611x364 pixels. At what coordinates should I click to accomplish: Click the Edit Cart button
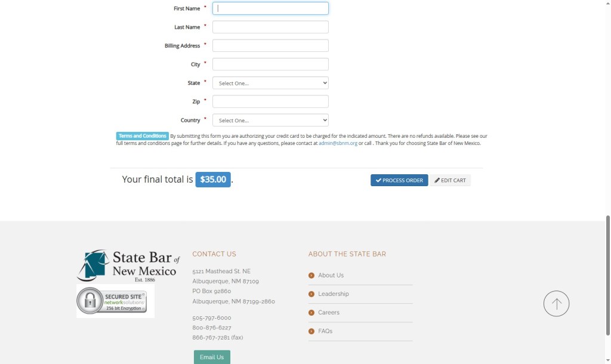click(x=450, y=180)
